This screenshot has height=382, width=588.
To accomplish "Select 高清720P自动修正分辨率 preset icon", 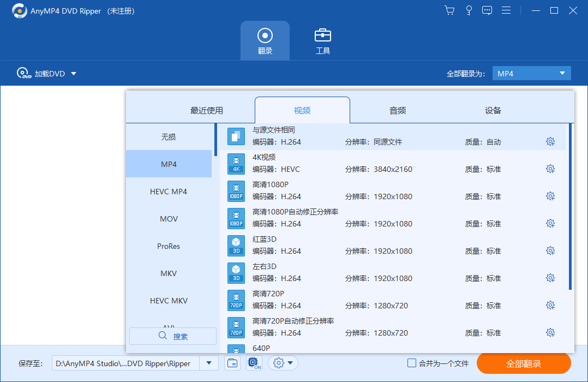I will coord(236,328).
